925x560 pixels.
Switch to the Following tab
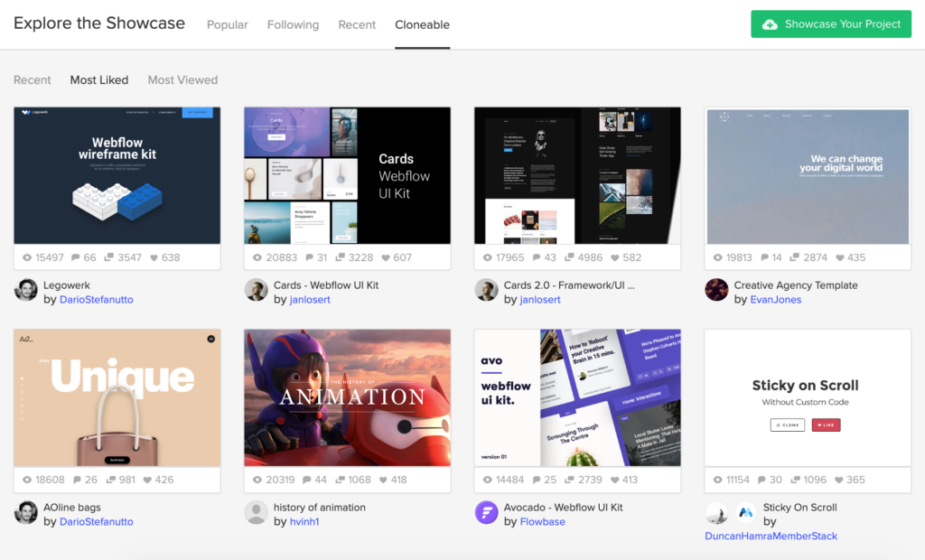point(294,24)
